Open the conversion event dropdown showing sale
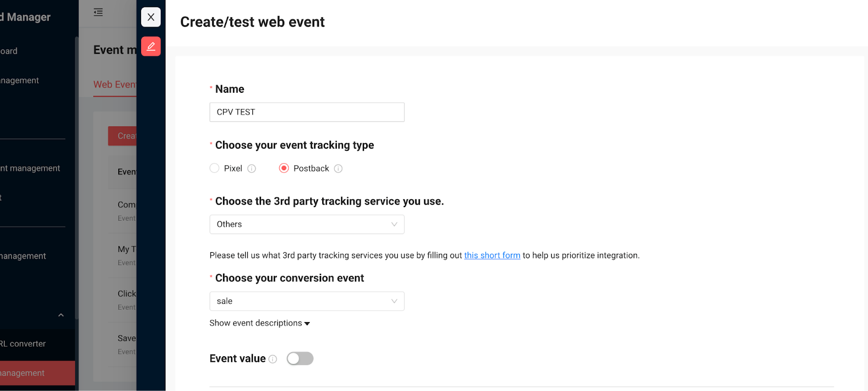 (307, 301)
